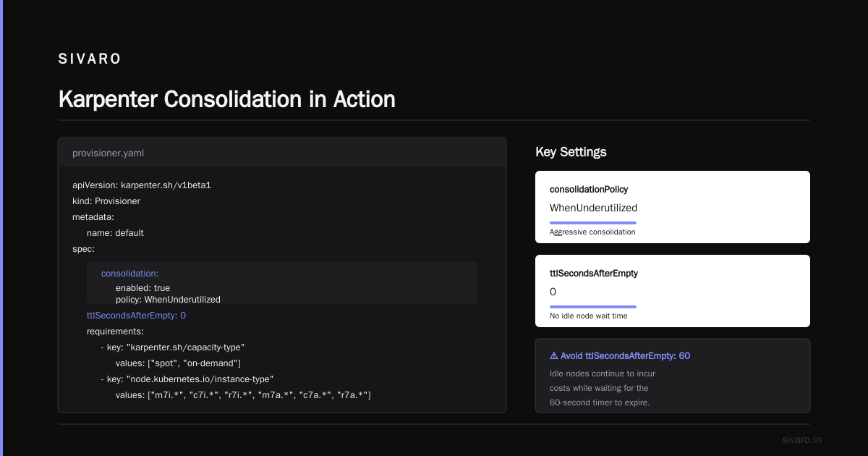
Task: Click the 'policy: WhenUnderutilized' code line
Action: tap(168, 299)
